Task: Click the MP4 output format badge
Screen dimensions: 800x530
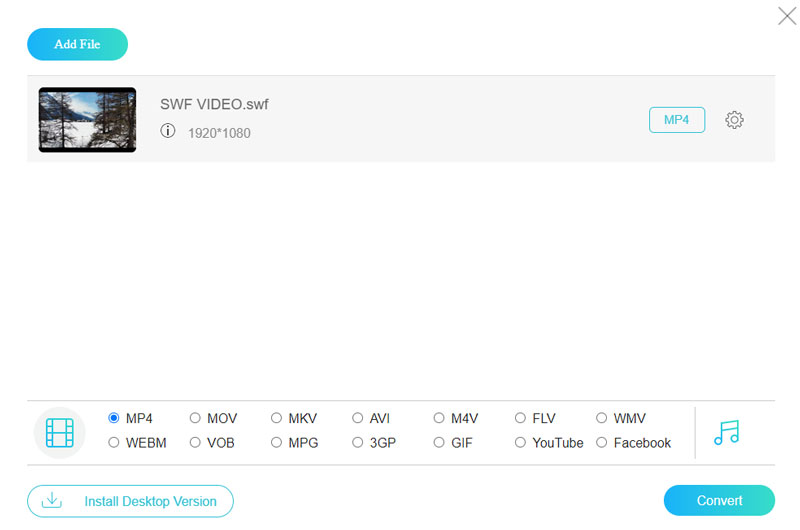Action: [x=677, y=120]
